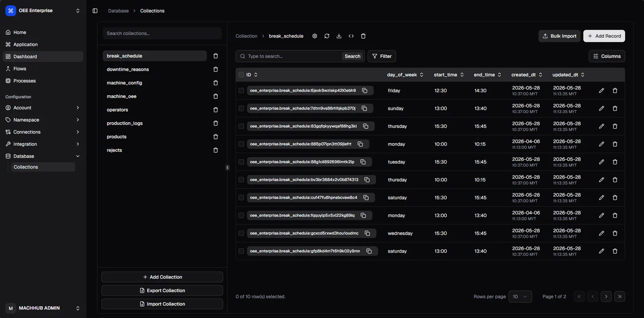Delete break_schedule via header trash icon
The width and height of the screenshot is (644, 318).
pyautogui.click(x=363, y=36)
